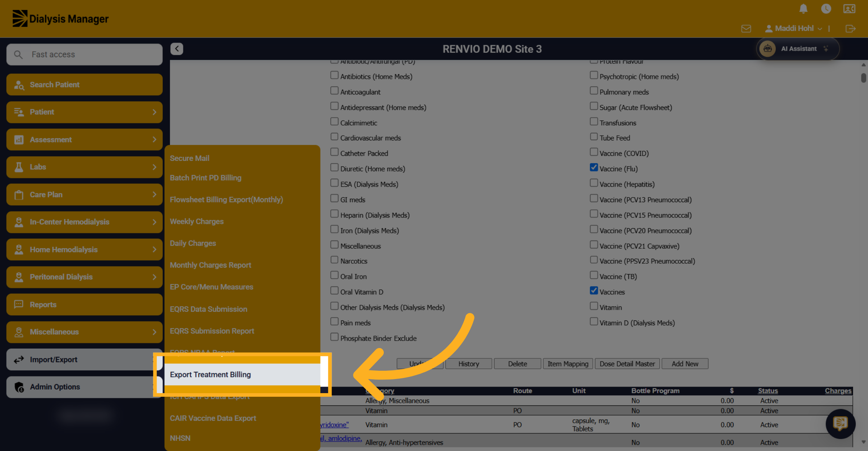Open the mail envelope icon

(746, 29)
